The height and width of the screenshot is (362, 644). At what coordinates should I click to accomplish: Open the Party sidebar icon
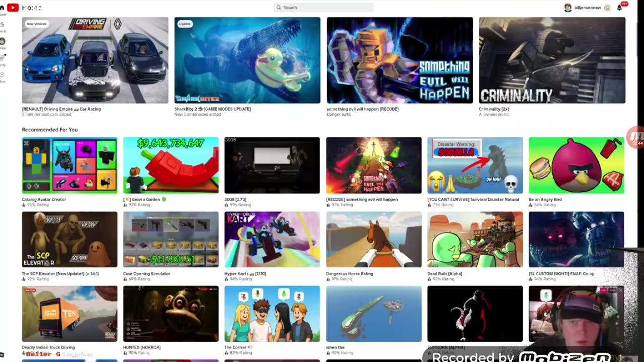pos(3,58)
